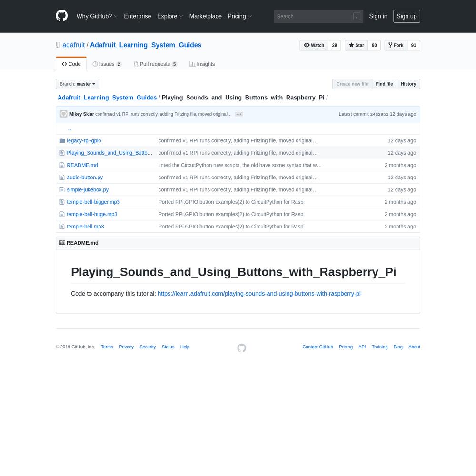The width and height of the screenshot is (476, 476).
Task: Click Create new file button
Action: point(352,84)
